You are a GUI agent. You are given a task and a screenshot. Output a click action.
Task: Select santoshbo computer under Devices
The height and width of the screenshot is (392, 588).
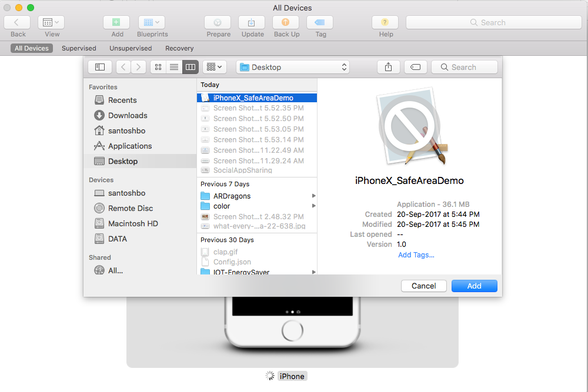tap(141, 193)
